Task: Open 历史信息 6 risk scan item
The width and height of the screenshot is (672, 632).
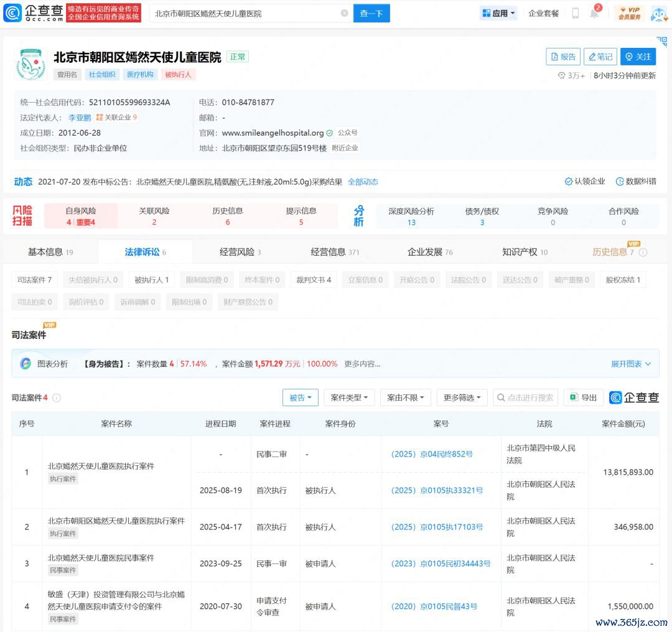Action: 228,216
